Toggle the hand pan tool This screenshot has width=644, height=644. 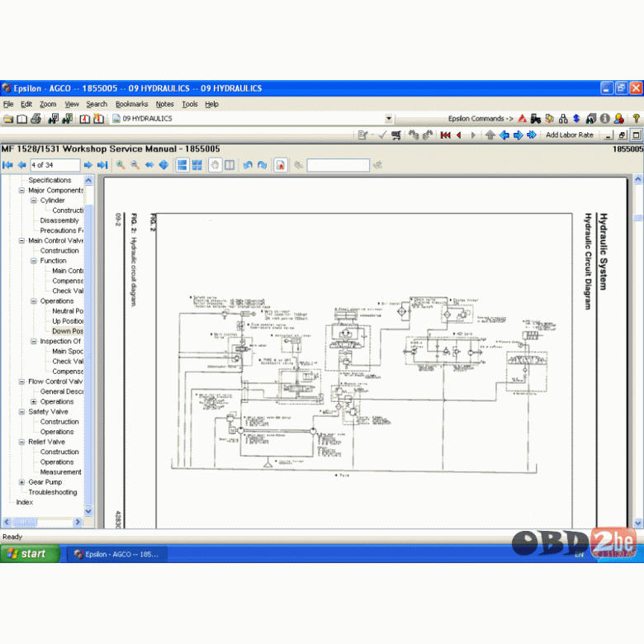215,165
